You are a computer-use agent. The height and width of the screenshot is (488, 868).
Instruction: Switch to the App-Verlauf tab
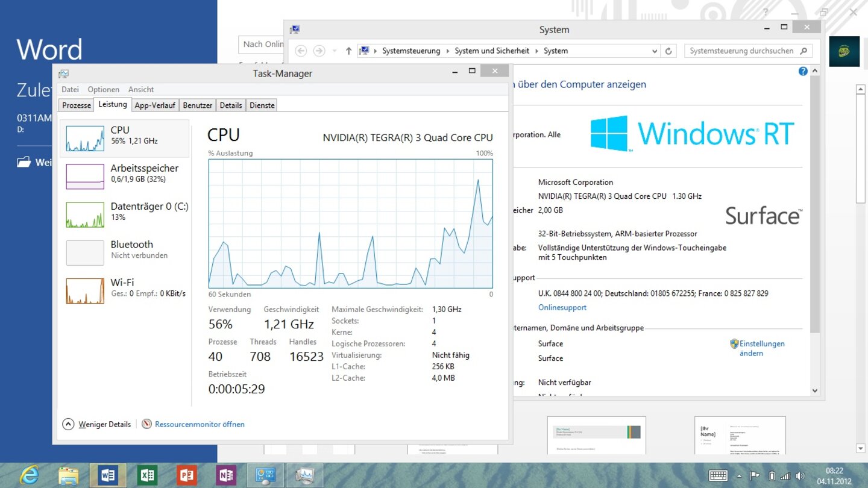tap(155, 105)
